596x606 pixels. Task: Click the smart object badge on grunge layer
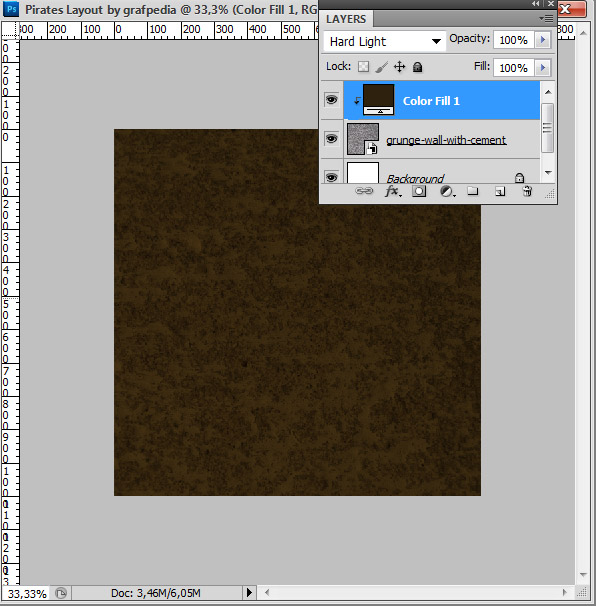[x=372, y=148]
